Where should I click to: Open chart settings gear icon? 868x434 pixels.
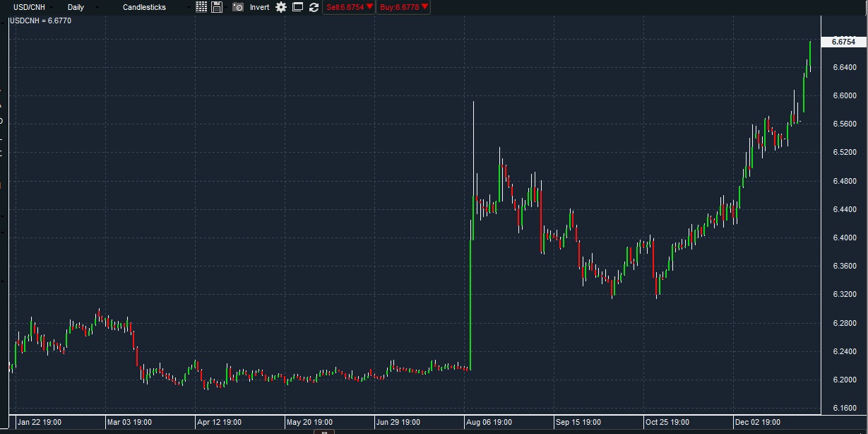[281, 7]
